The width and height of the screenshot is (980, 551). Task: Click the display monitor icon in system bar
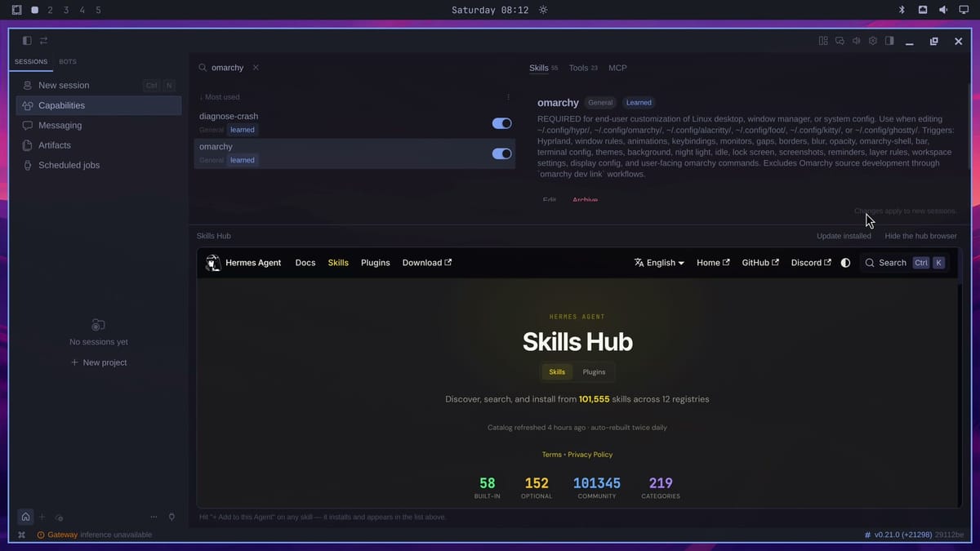pyautogui.click(x=964, y=10)
